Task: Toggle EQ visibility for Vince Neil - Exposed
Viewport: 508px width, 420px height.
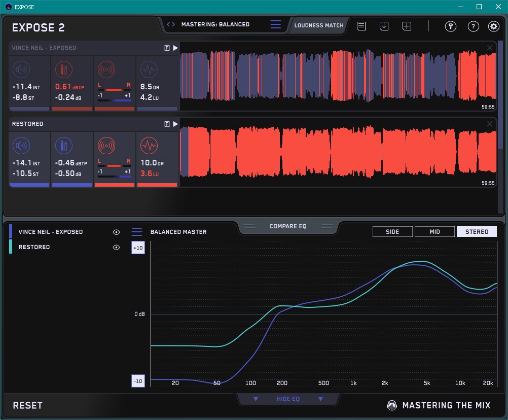Action: [x=116, y=232]
